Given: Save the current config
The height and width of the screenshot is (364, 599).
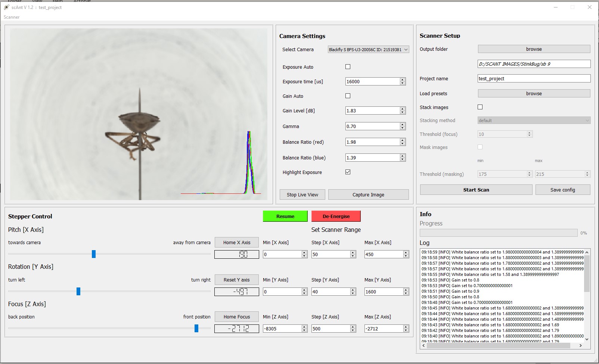Looking at the screenshot, I should tap(563, 190).
